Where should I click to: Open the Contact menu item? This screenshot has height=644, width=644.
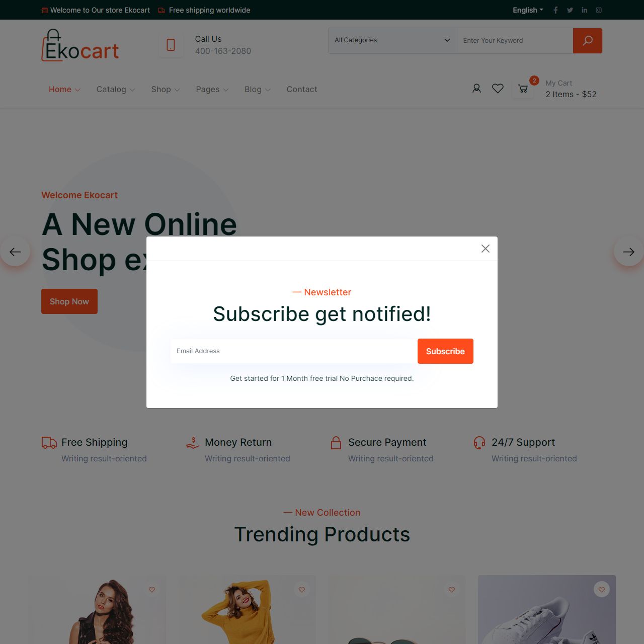point(302,89)
